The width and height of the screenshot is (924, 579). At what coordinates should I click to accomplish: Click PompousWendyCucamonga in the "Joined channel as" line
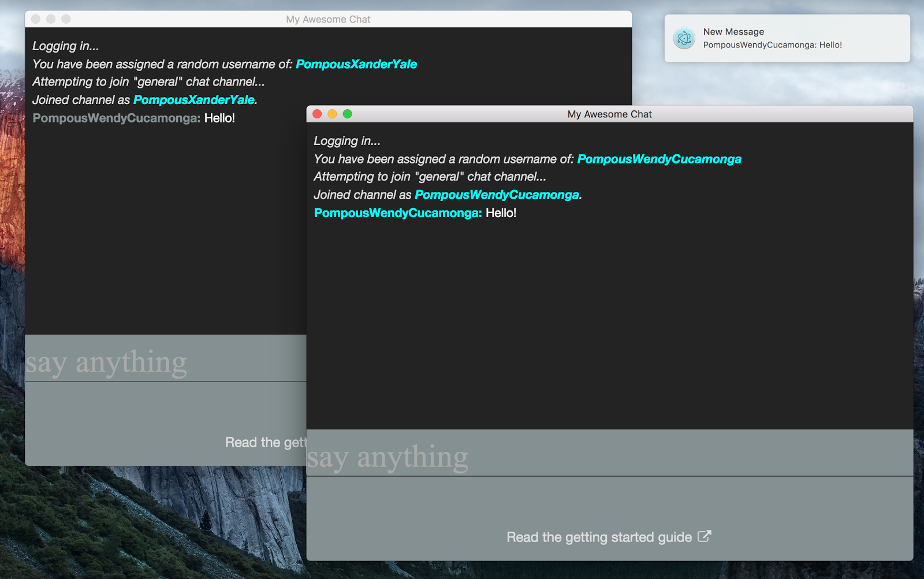(x=497, y=195)
